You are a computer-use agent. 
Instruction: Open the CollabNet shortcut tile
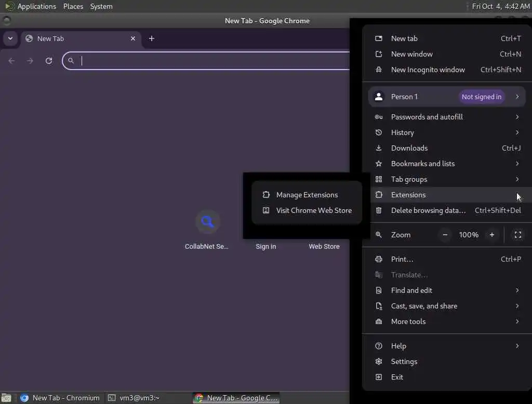pyautogui.click(x=207, y=230)
